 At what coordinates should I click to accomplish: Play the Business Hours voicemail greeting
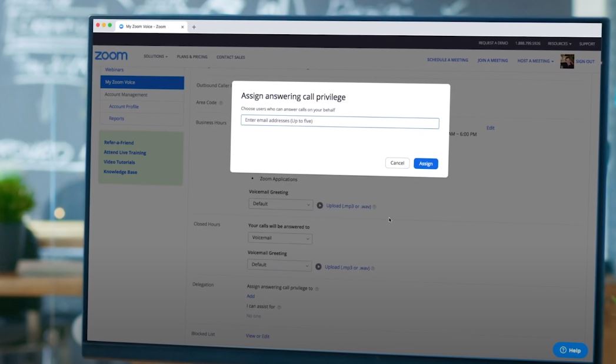(320, 205)
